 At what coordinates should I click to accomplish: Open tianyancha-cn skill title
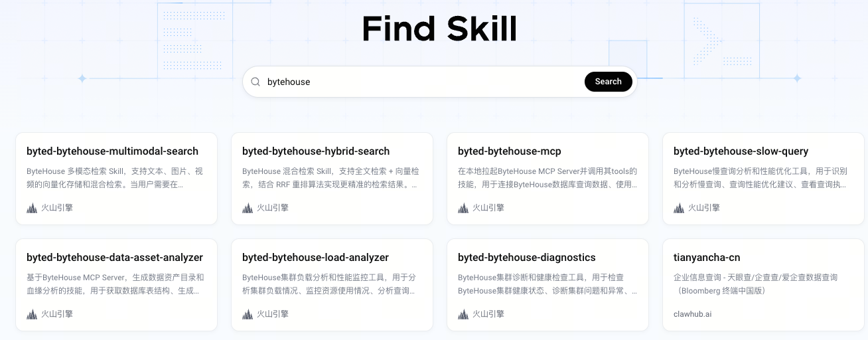point(707,258)
